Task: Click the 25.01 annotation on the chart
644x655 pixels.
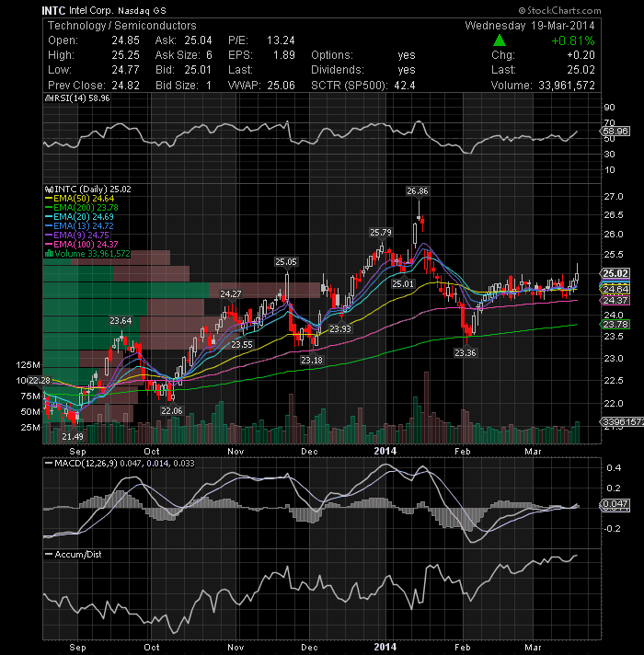Action: click(x=403, y=284)
